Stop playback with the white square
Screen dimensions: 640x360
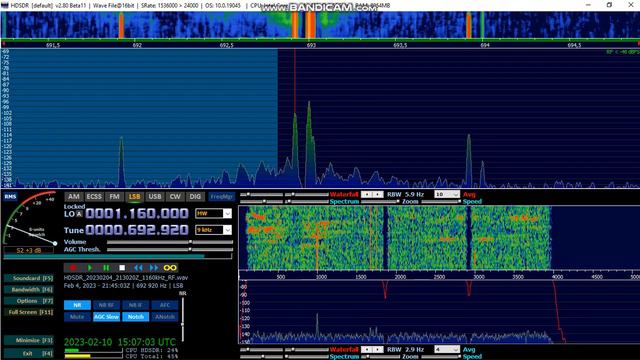[x=122, y=268]
